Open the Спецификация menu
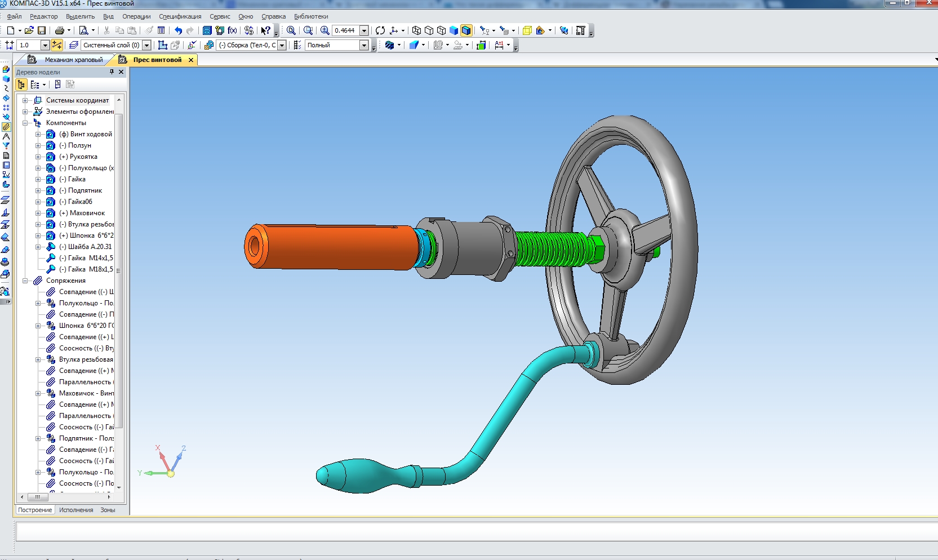This screenshot has height=560, width=938. 180,16
